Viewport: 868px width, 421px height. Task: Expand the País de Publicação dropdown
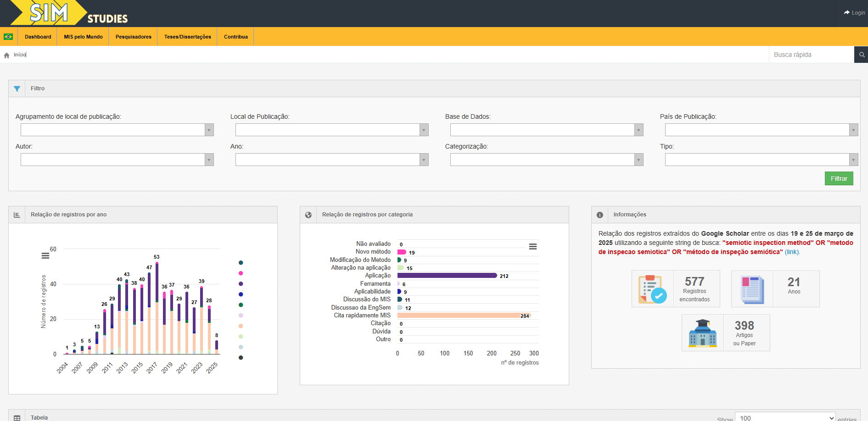point(853,130)
